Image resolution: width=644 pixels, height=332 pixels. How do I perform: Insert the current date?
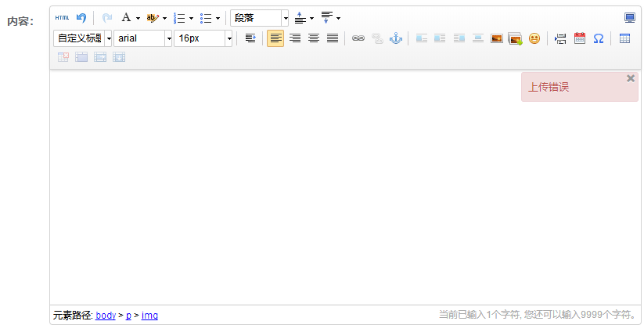click(x=580, y=38)
